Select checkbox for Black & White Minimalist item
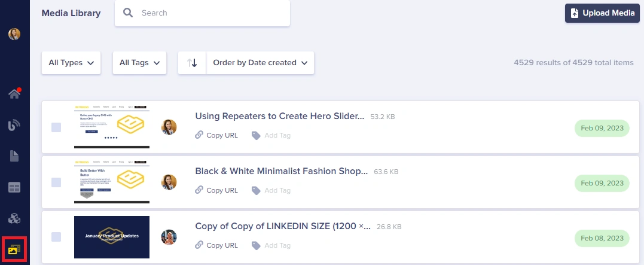644x265 pixels. coord(56,182)
